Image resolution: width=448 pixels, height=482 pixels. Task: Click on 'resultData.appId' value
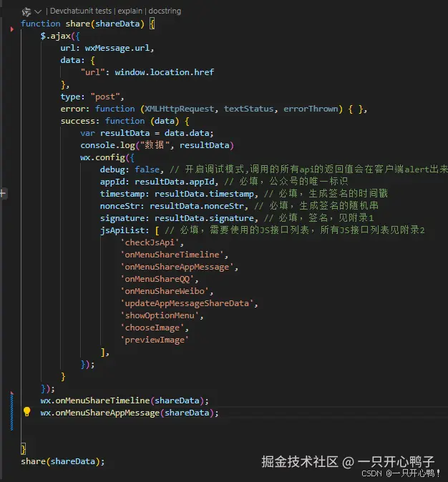coord(175,182)
